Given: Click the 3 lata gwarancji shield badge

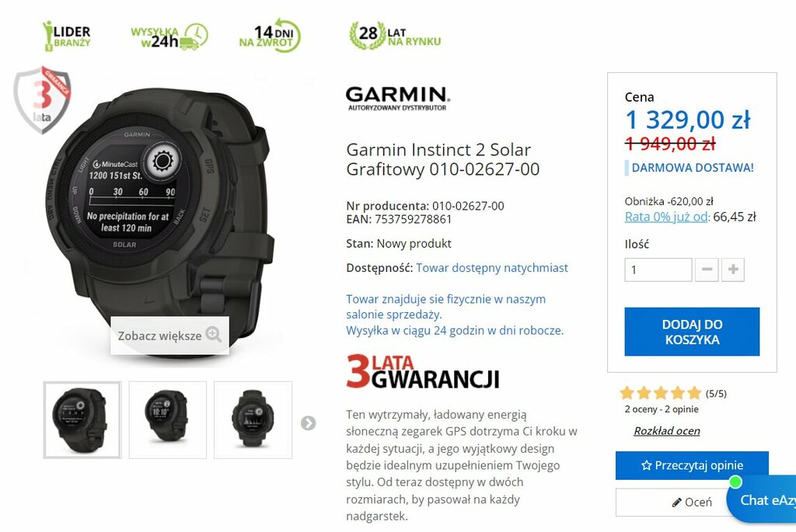Looking at the screenshot, I should point(42,100).
